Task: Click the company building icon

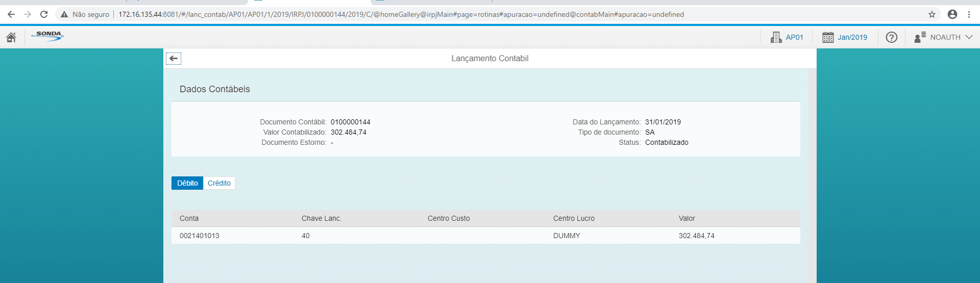Action: click(776, 37)
